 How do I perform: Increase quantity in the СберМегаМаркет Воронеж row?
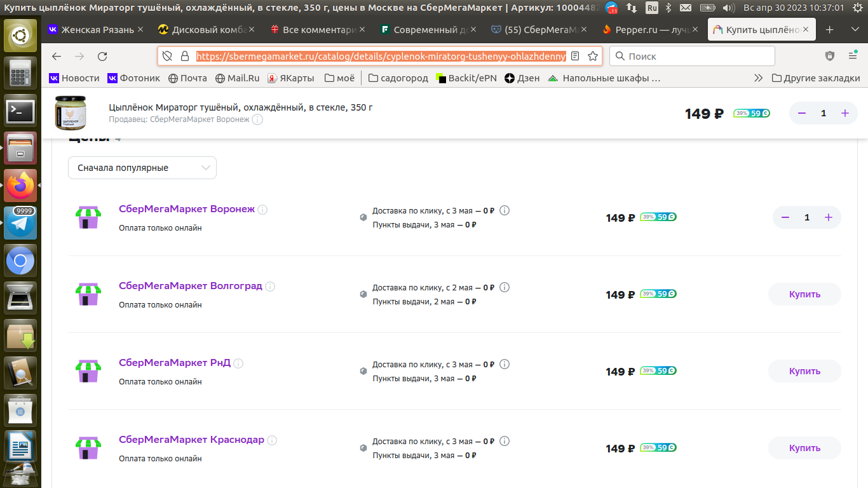(829, 217)
